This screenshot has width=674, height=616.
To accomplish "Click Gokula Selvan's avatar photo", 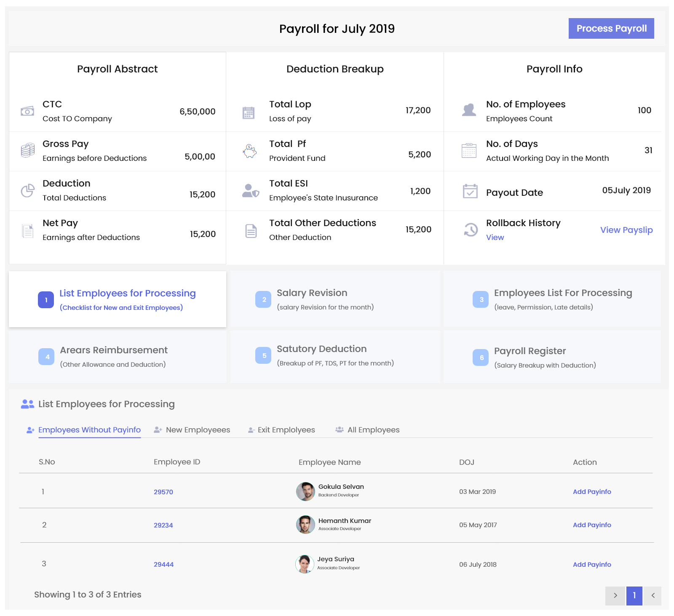I will pyautogui.click(x=306, y=491).
